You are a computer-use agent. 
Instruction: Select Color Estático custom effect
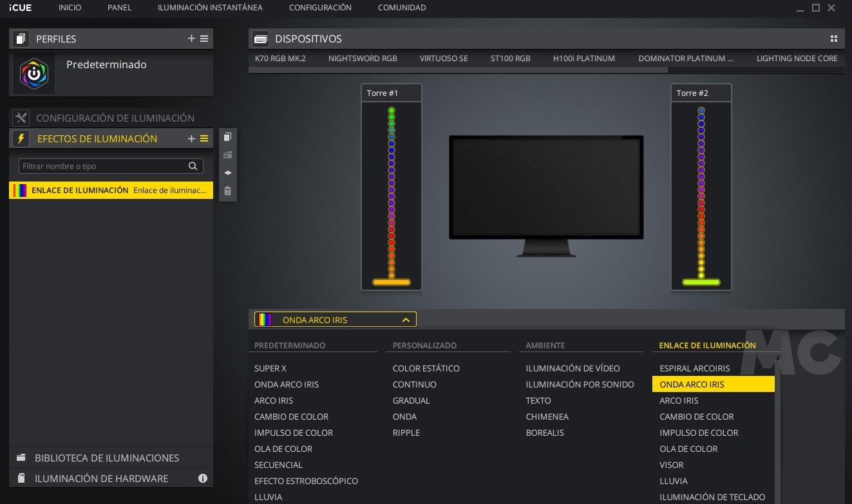pos(426,368)
